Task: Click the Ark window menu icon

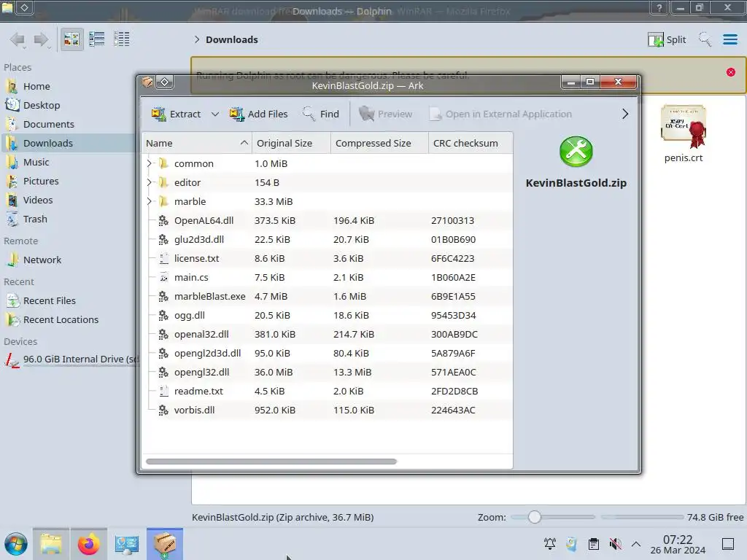Action: [x=147, y=82]
